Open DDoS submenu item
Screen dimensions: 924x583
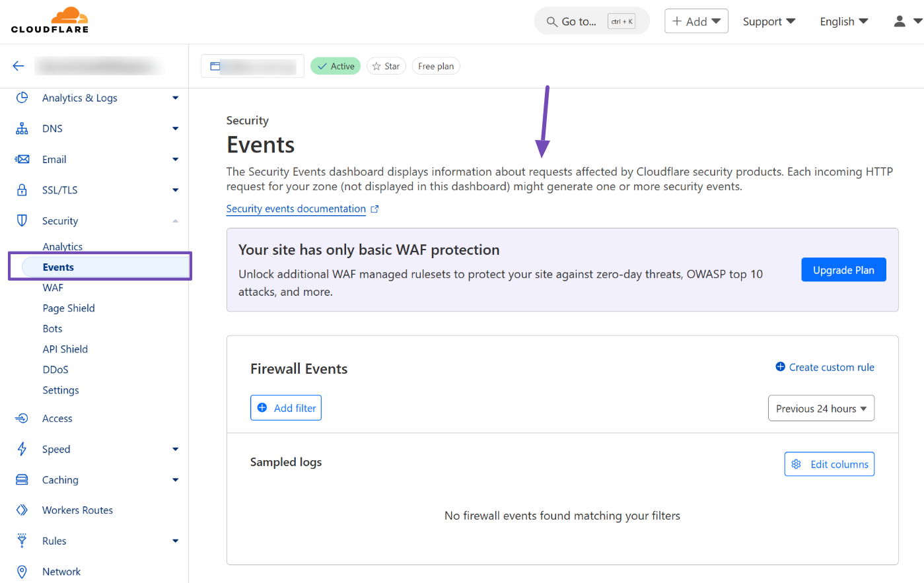(55, 370)
